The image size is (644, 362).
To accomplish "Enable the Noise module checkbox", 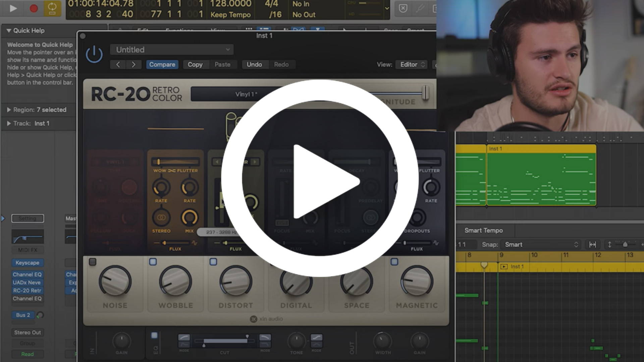I will click(93, 262).
